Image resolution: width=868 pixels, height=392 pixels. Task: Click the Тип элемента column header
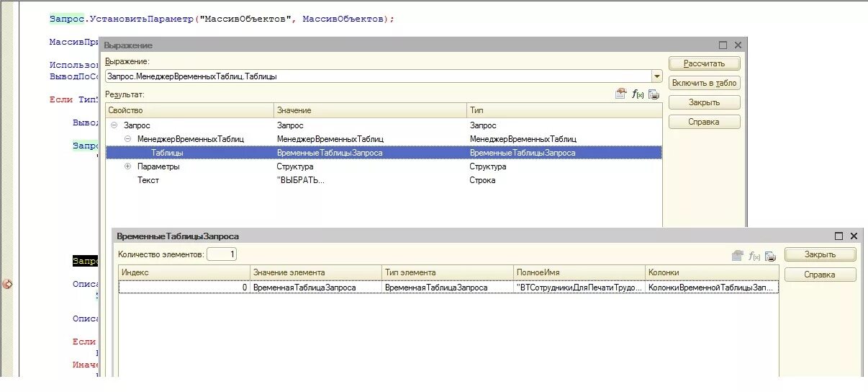point(448,272)
